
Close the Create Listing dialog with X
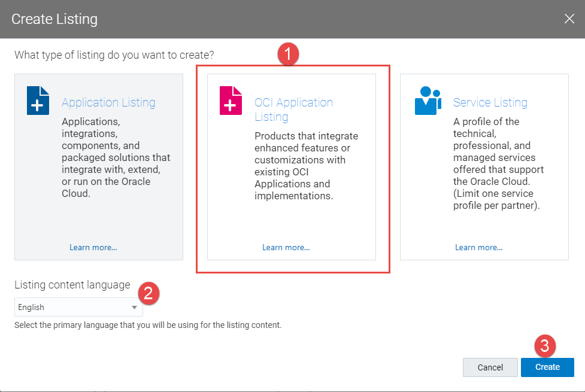click(x=569, y=19)
